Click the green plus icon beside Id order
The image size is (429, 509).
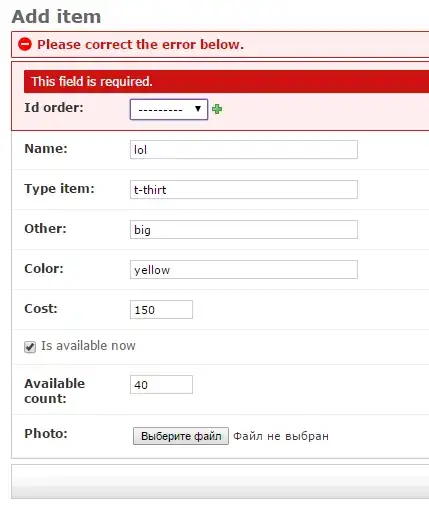[217, 109]
